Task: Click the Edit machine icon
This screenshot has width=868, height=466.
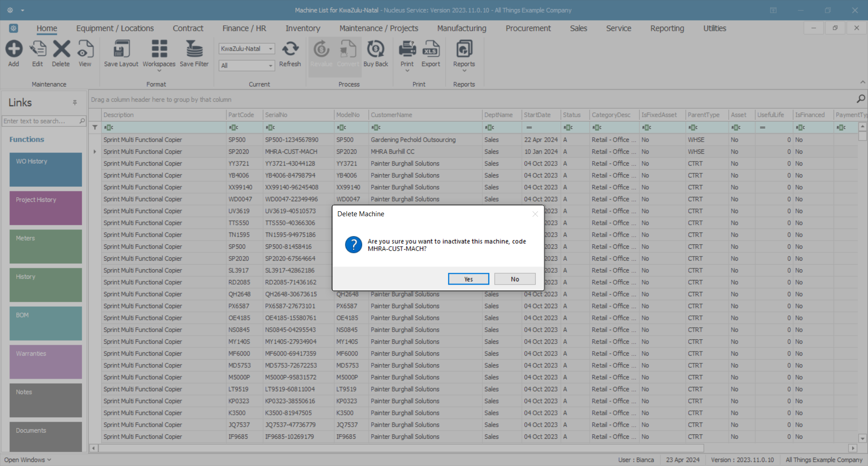Action: point(38,49)
